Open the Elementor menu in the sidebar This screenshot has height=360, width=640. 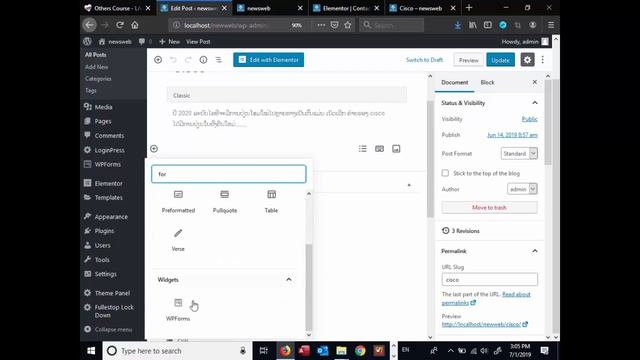click(x=109, y=183)
